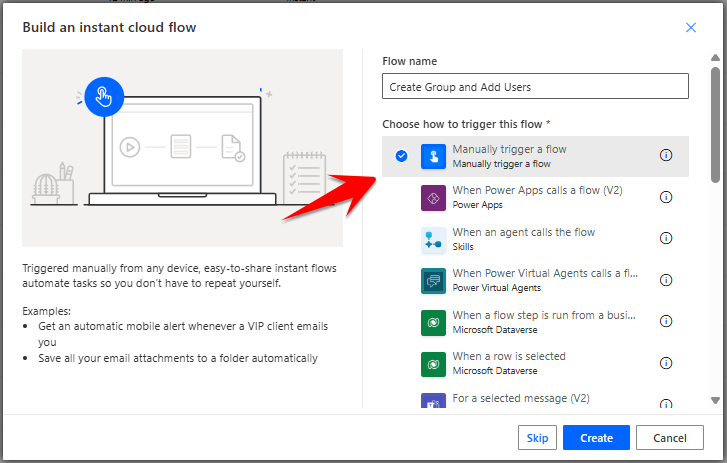Show info for Manually trigger a flow
This screenshot has height=463, width=727.
point(666,155)
